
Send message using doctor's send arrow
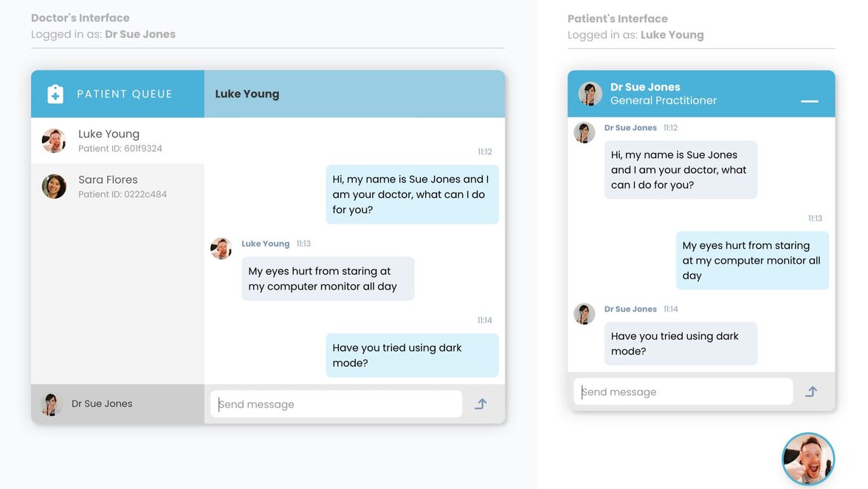tap(480, 404)
